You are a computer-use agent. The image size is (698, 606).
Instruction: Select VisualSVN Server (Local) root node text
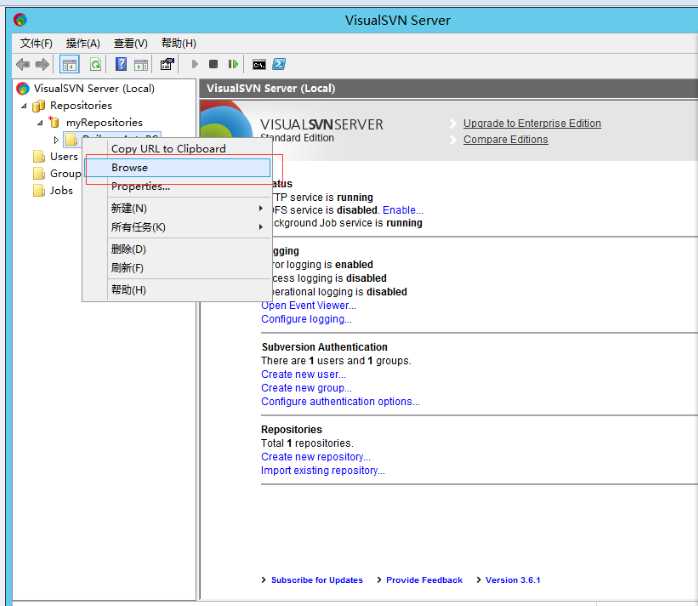tap(94, 88)
